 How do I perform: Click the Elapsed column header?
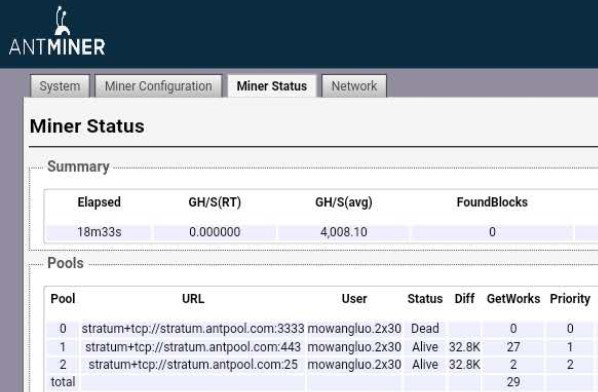[x=99, y=202]
